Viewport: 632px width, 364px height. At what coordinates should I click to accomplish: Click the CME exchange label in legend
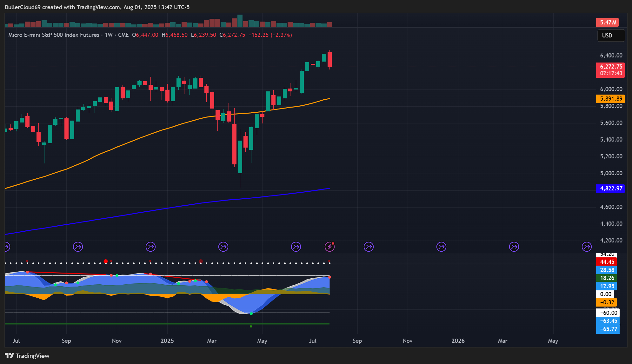pyautogui.click(x=123, y=35)
